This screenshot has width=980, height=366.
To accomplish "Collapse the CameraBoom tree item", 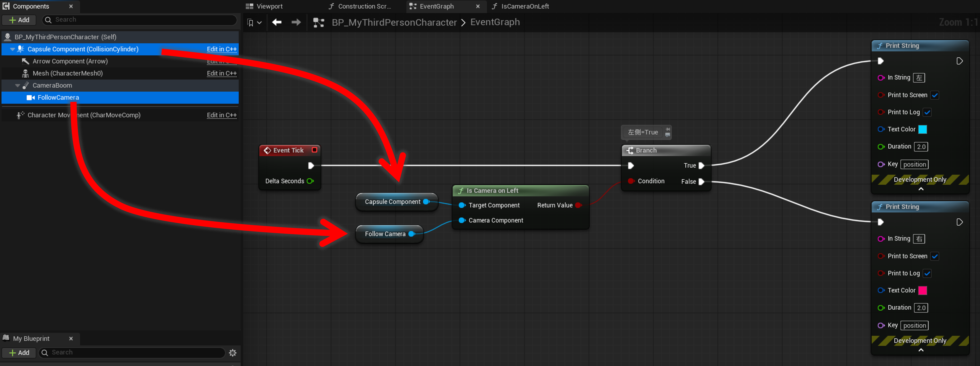I will (17, 86).
